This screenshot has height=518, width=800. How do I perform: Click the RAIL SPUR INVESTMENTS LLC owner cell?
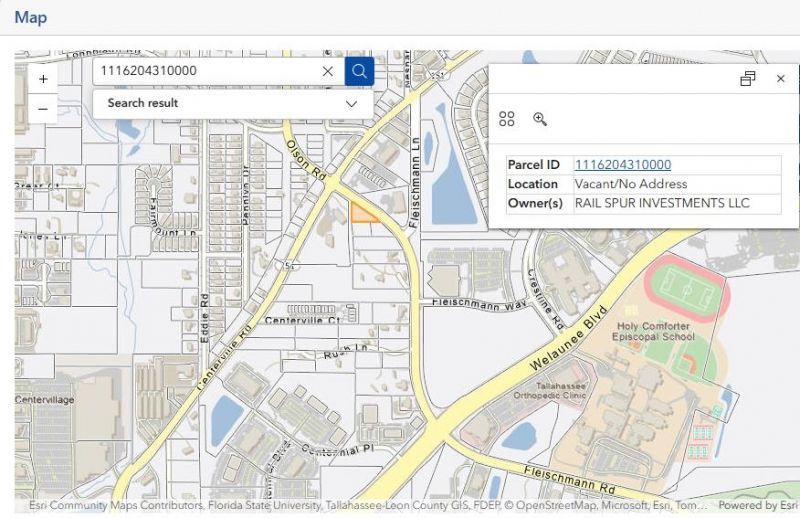click(x=661, y=203)
